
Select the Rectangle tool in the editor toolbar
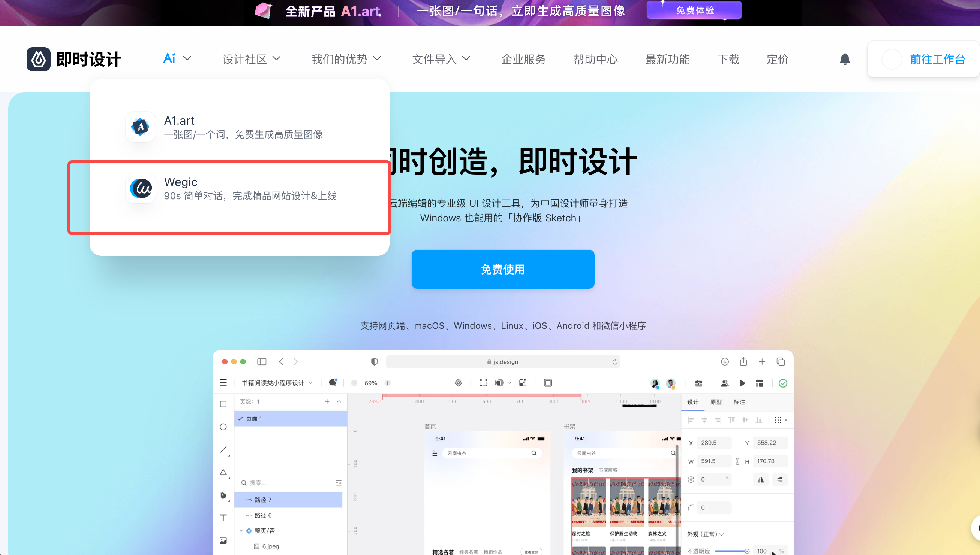tap(223, 404)
